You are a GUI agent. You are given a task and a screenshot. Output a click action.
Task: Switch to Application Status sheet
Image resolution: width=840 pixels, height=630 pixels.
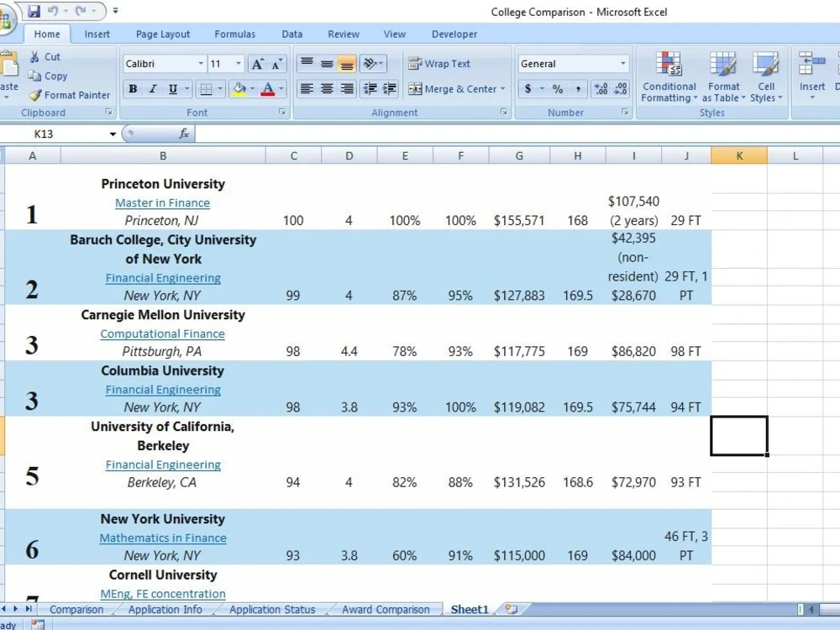click(272, 610)
